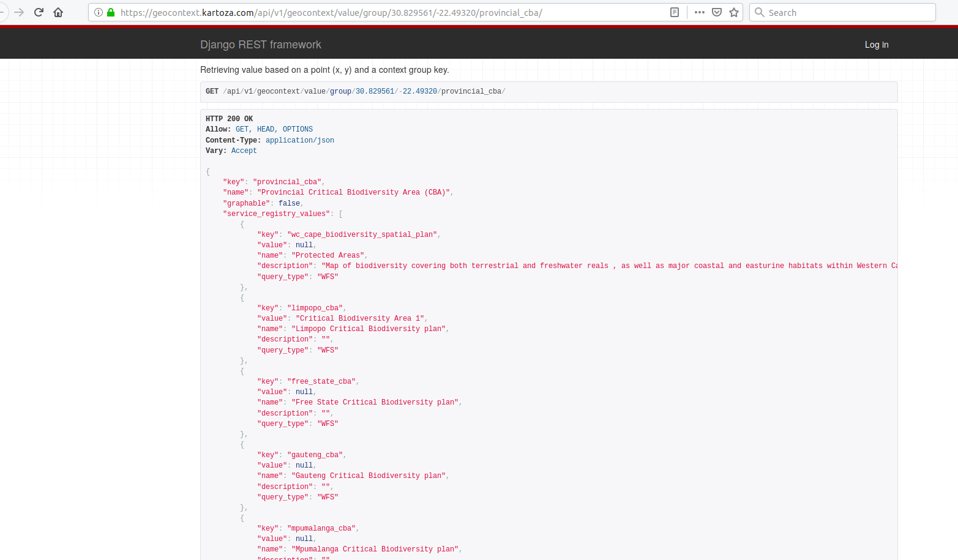Open the Log in link
The image size is (958, 560).
pyautogui.click(x=877, y=44)
